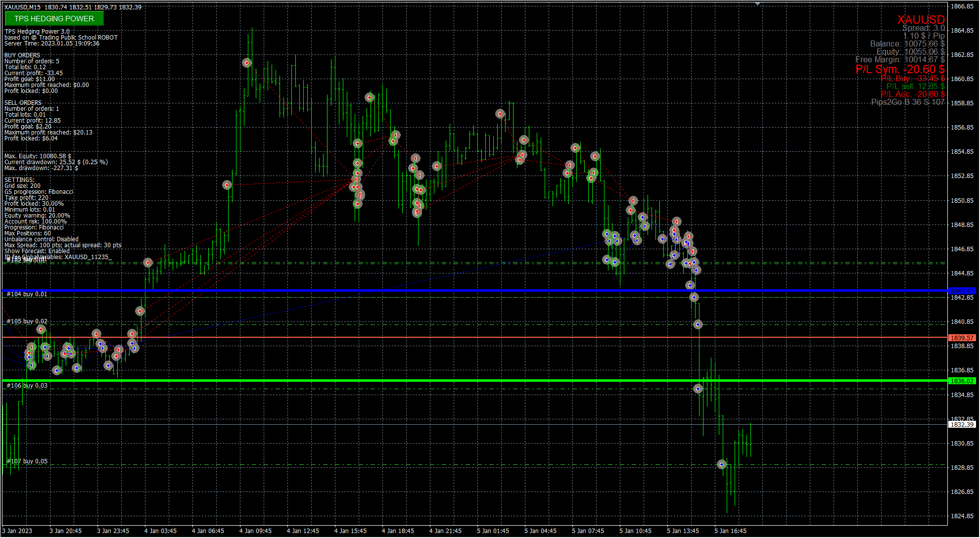Click the sell arrow marker near 1852 at 4 Jan 09:45
The width and height of the screenshot is (980, 538).
227,185
